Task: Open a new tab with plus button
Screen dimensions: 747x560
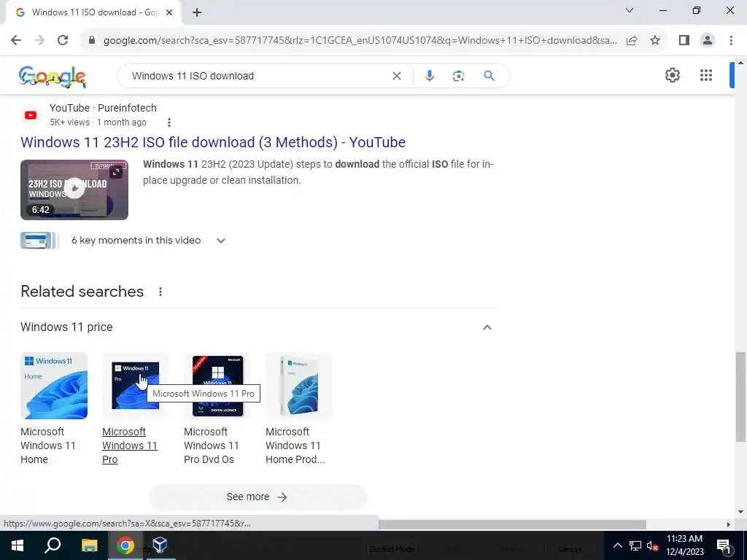Action: [x=197, y=12]
